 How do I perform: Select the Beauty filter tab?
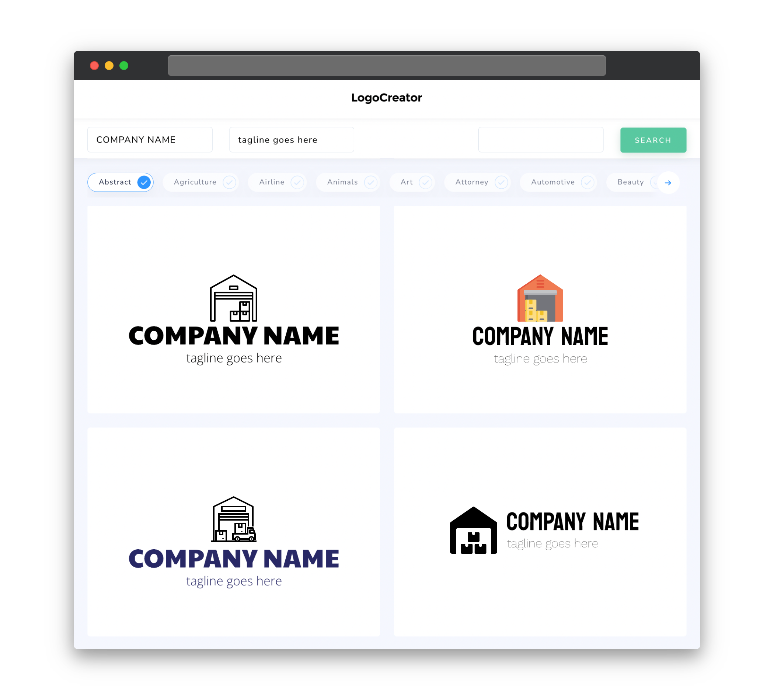(630, 182)
